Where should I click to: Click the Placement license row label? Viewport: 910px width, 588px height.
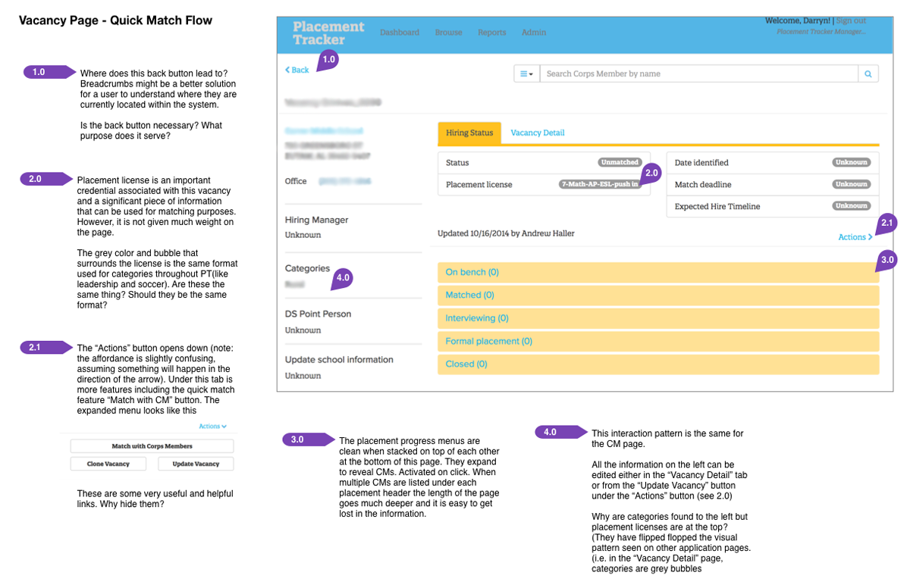(x=479, y=185)
